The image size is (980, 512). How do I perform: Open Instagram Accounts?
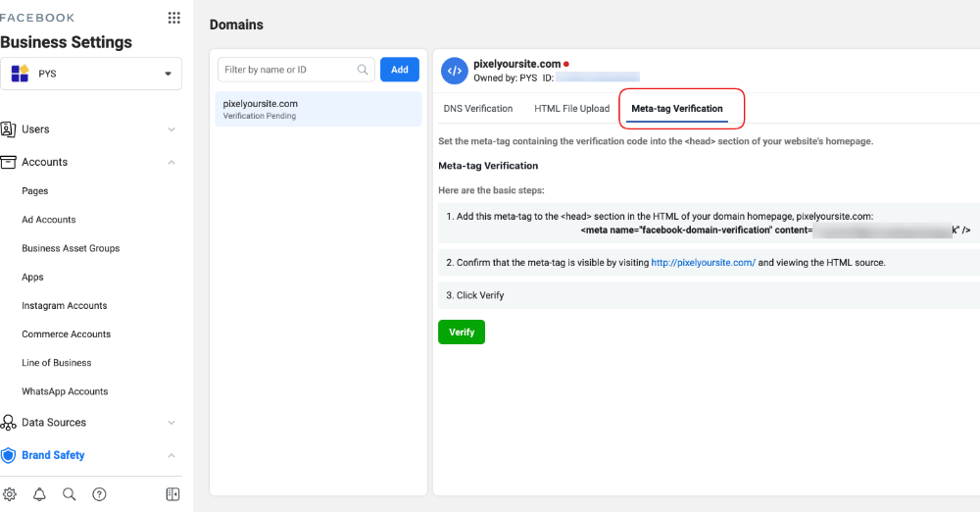pyautogui.click(x=65, y=305)
